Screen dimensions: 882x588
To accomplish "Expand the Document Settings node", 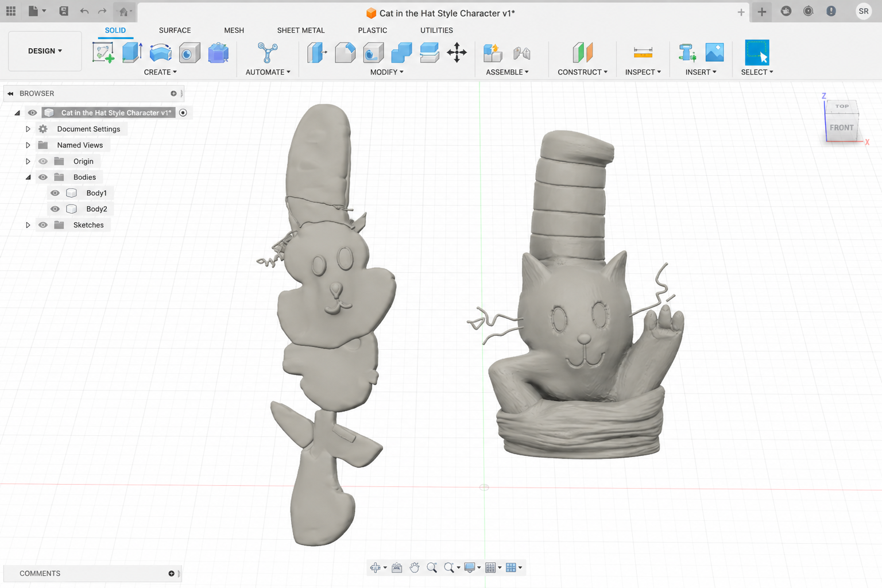I will pos(28,129).
